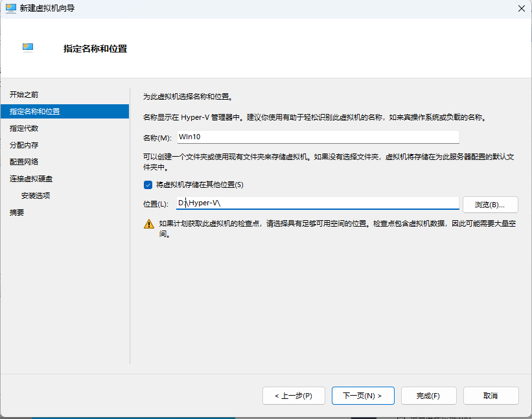Go to 分配内存 step
The height and width of the screenshot is (419, 532).
tap(24, 145)
